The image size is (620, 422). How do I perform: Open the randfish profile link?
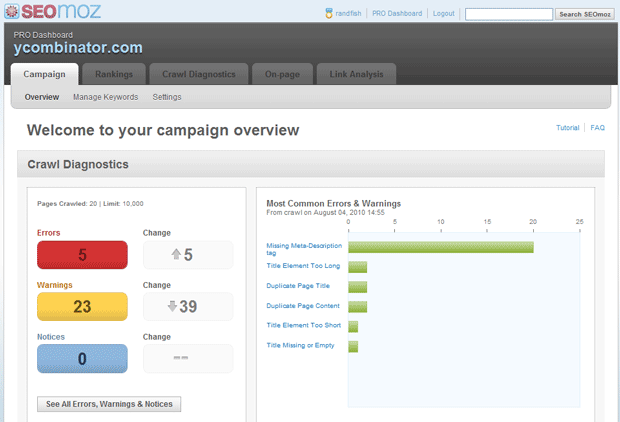348,13
